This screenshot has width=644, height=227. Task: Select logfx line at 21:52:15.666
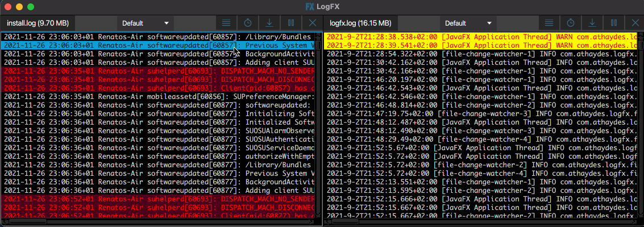pyautogui.click(x=480, y=199)
